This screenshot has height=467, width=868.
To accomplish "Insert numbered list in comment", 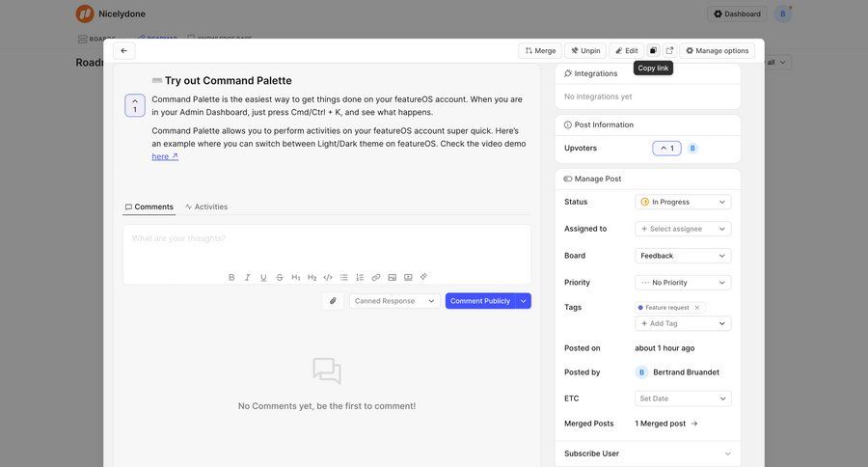I will (x=360, y=277).
